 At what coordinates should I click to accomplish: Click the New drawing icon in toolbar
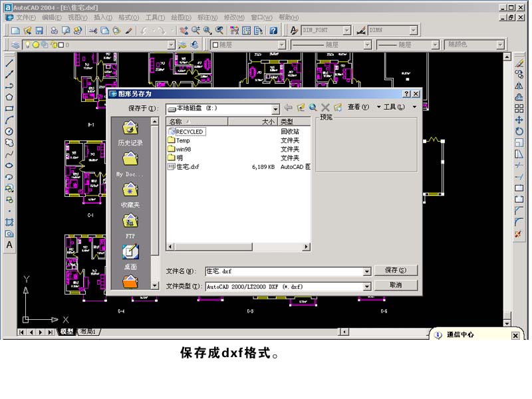(15, 31)
